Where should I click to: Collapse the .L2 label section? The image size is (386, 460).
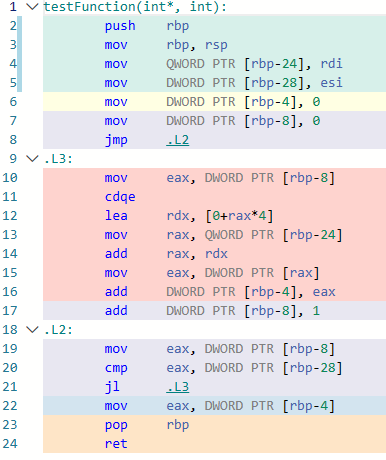point(32,330)
